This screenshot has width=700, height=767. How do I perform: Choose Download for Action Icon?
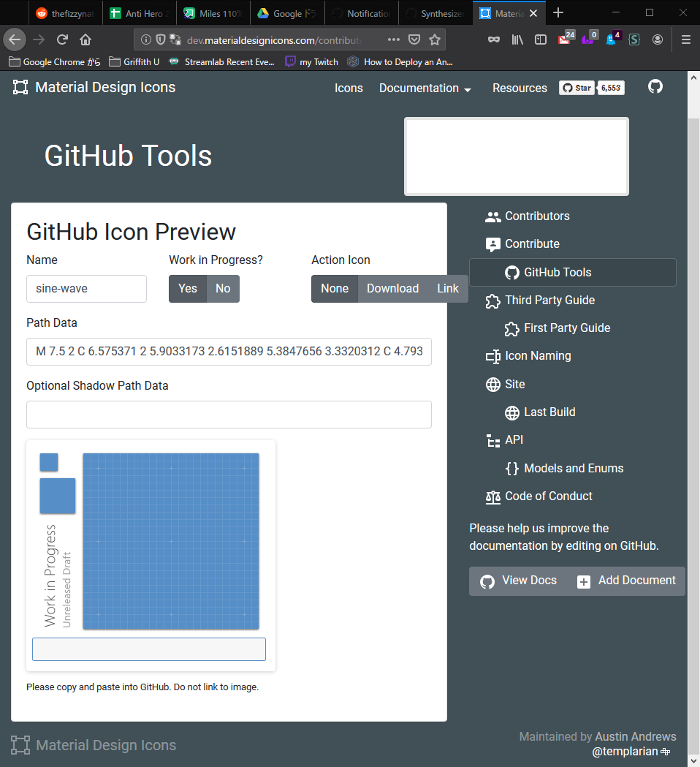pyautogui.click(x=393, y=289)
